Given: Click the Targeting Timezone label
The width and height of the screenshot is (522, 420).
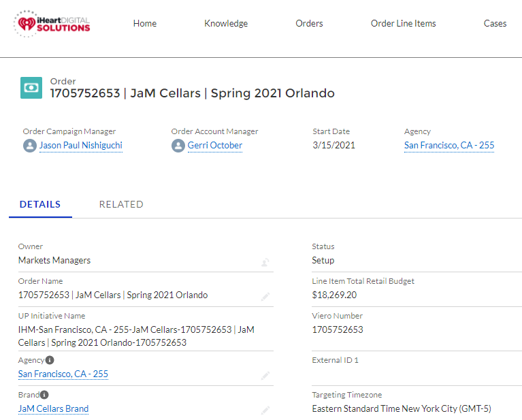Looking at the screenshot, I should point(347,395).
